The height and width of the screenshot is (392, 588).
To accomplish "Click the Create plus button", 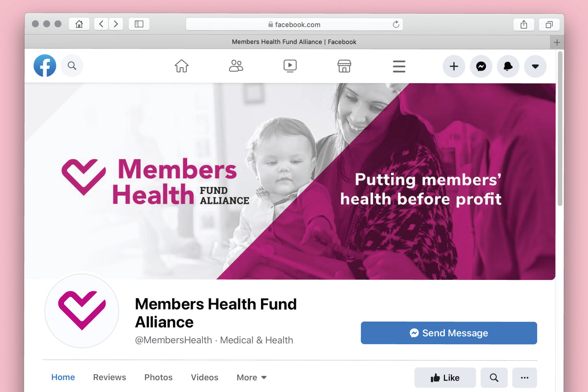I will 454,66.
